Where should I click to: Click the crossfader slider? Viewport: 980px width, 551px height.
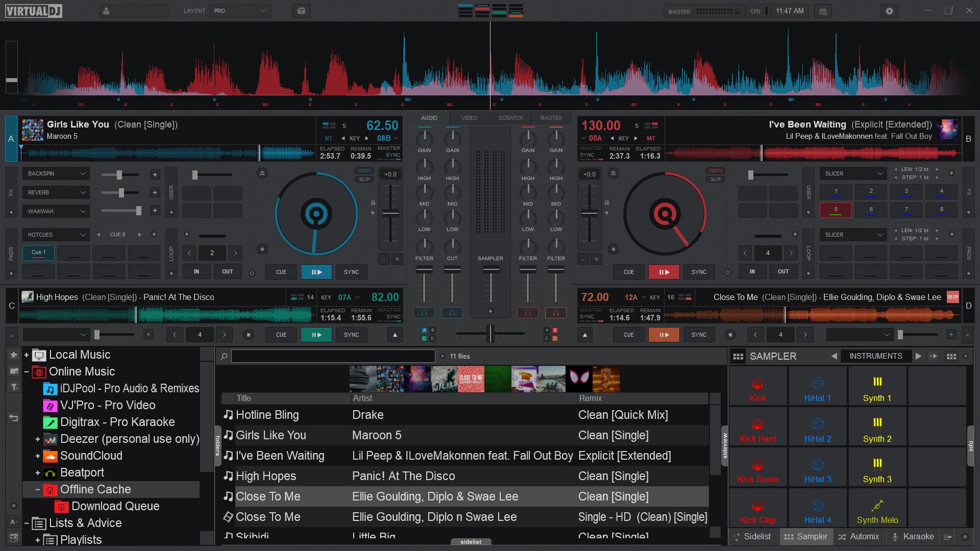[490, 334]
